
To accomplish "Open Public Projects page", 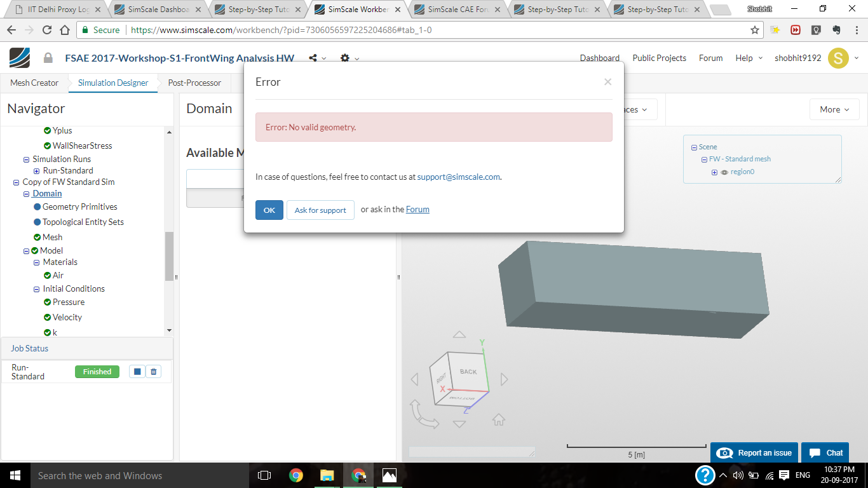I will 660,58.
